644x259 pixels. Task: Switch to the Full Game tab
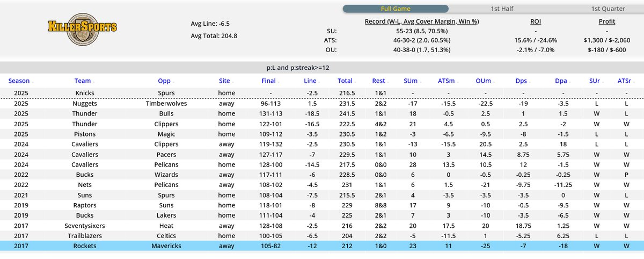[x=394, y=9]
